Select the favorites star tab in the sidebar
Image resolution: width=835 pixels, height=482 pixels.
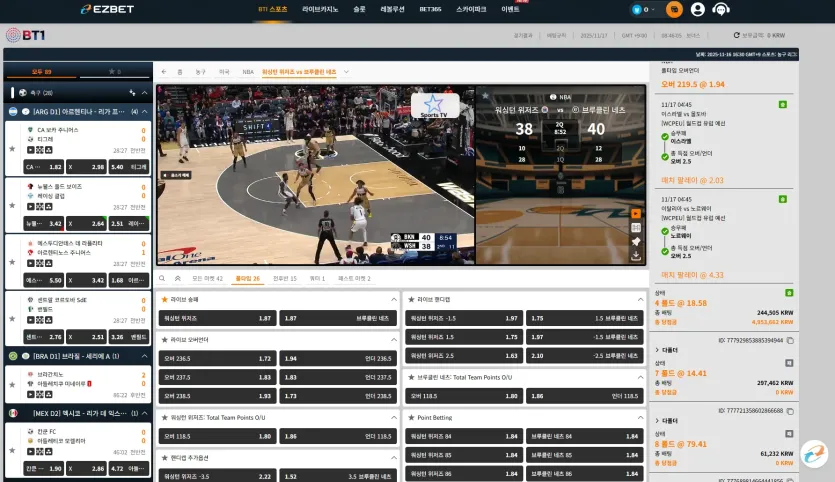(115, 71)
